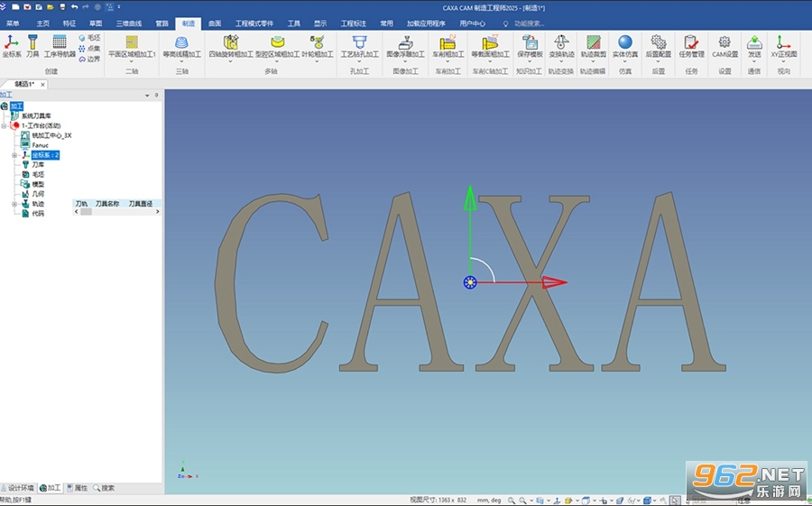This screenshot has width=812, height=506.
Task: Click the 毛坯 button in 创建 group
Action: (x=89, y=38)
